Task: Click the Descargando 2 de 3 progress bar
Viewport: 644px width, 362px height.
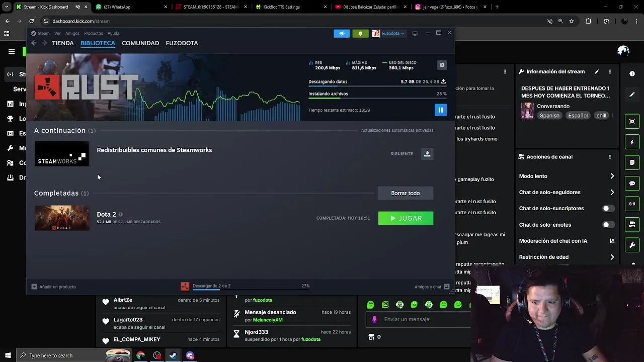Action: 251,290
